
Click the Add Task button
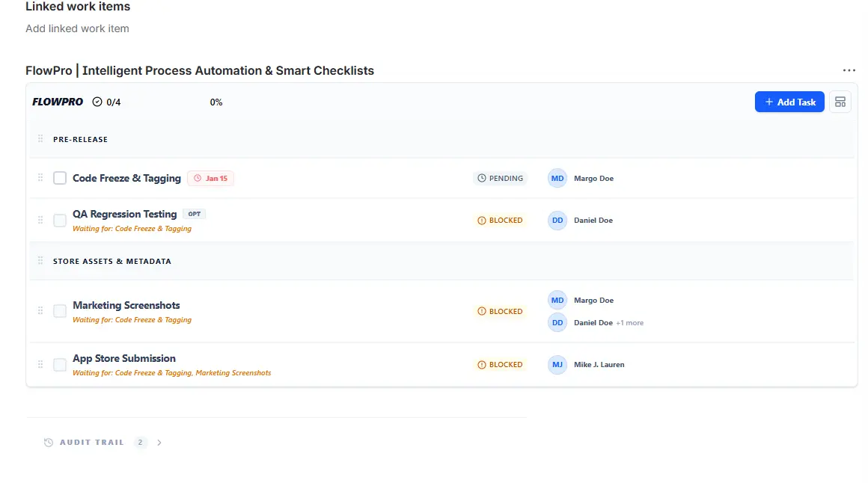pyautogui.click(x=789, y=102)
